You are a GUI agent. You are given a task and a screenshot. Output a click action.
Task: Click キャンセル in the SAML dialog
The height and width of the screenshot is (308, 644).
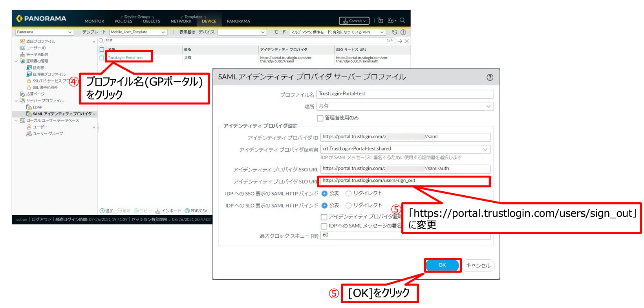tap(478, 266)
